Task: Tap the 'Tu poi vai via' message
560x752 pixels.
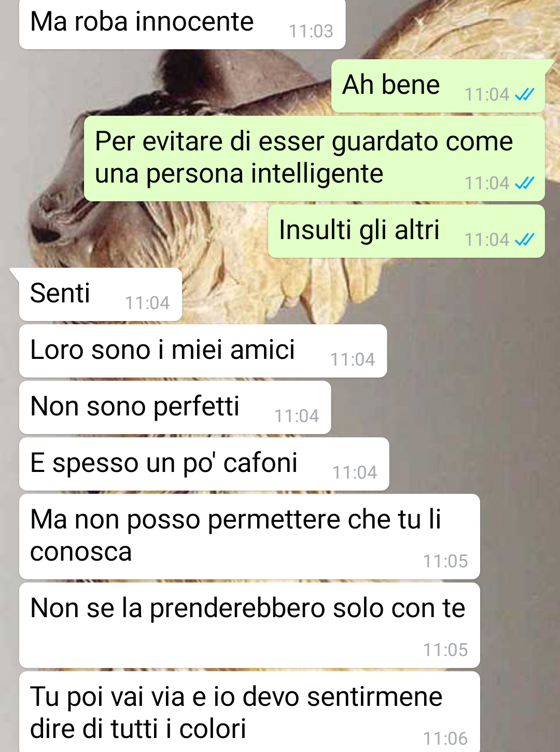Action: (x=249, y=712)
